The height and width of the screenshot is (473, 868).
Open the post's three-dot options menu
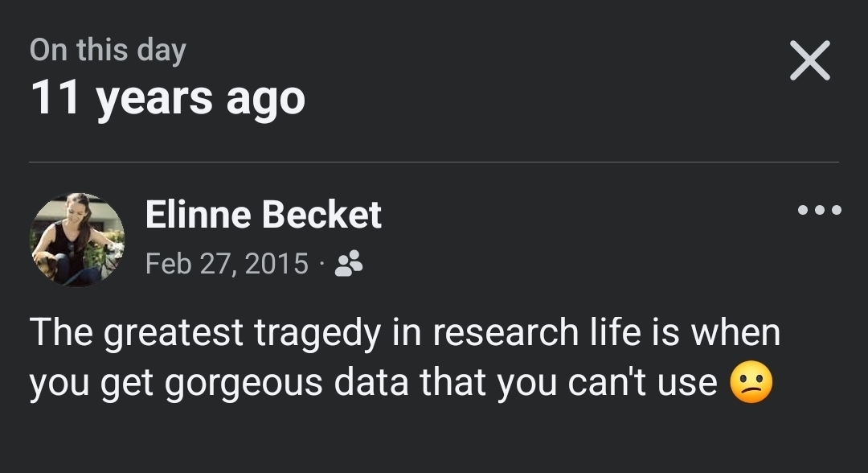tap(820, 211)
